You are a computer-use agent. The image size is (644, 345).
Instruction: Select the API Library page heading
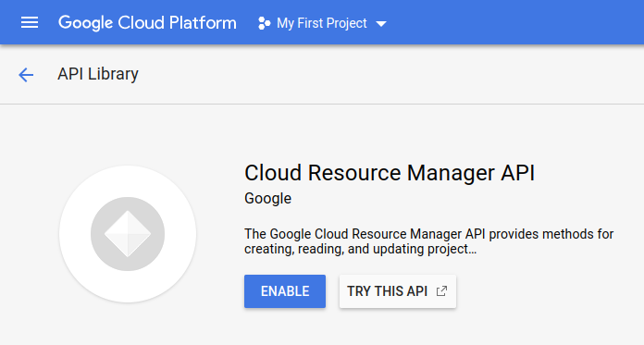[x=98, y=74]
